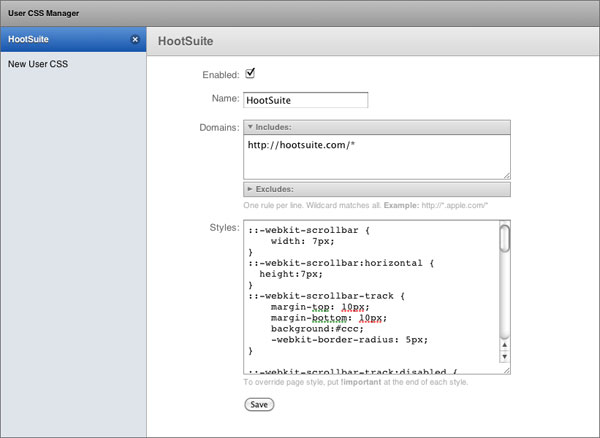Viewport: 600px width, 438px height.
Task: Click the X icon on HootSuite entry
Action: 135,40
